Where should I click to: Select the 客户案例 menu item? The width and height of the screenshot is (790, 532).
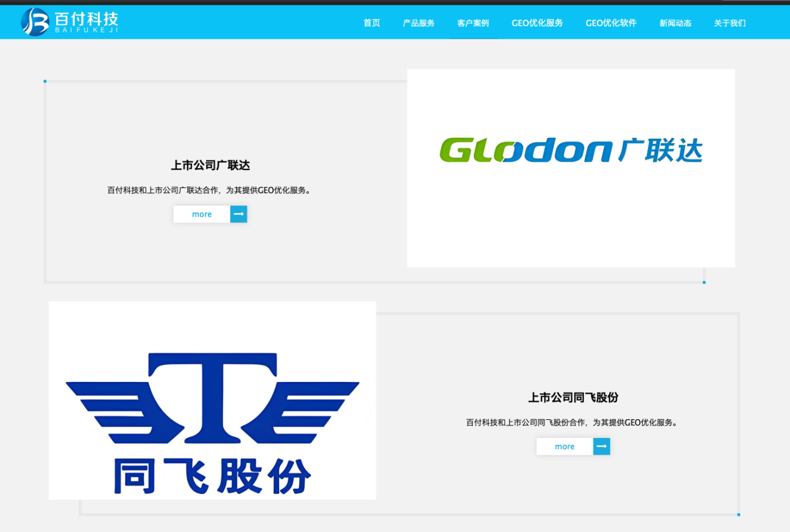coord(473,23)
